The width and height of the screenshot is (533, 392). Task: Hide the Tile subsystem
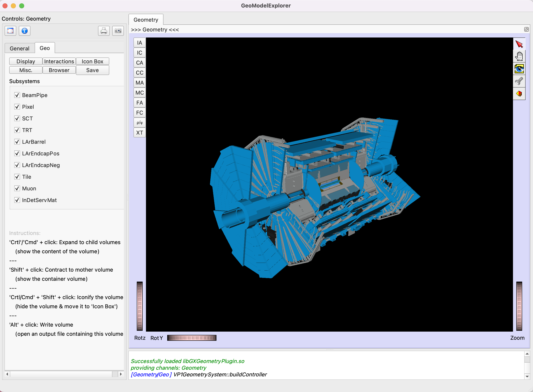[x=17, y=177]
